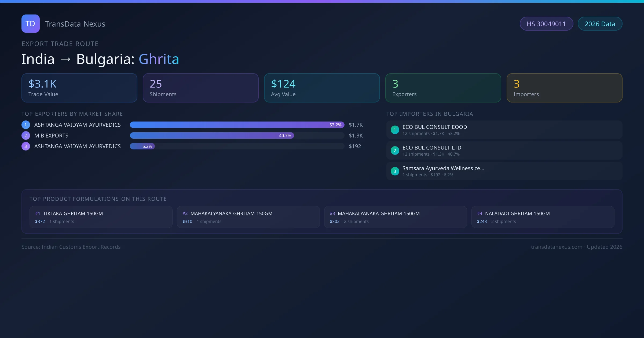Click green badge for Samsara Ayurveda Wellness
Image resolution: width=644 pixels, height=338 pixels.
pyautogui.click(x=395, y=171)
